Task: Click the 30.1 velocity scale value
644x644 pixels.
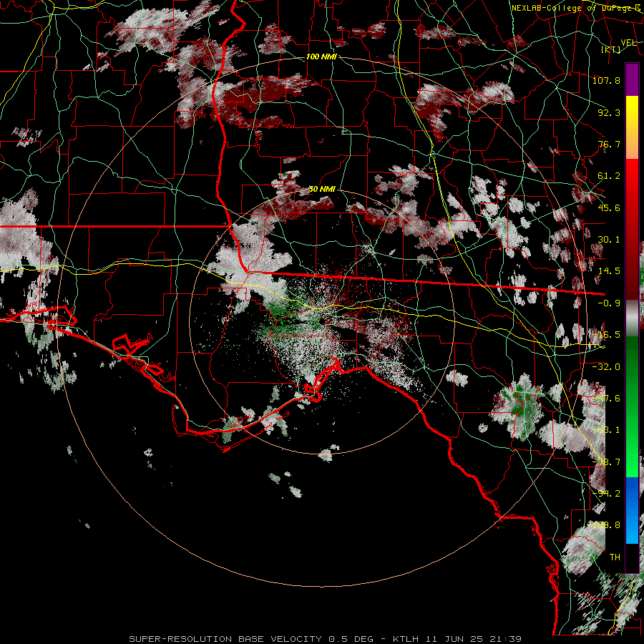Action: pos(609,240)
